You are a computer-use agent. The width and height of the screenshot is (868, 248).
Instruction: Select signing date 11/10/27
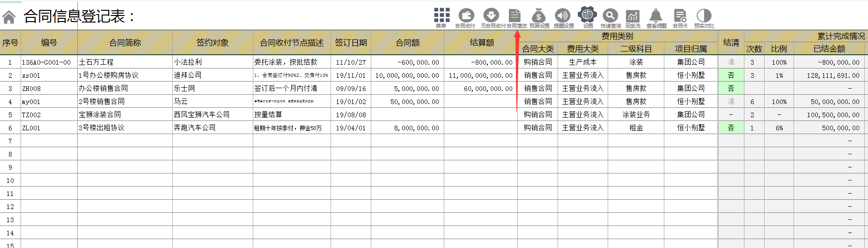[x=351, y=62]
